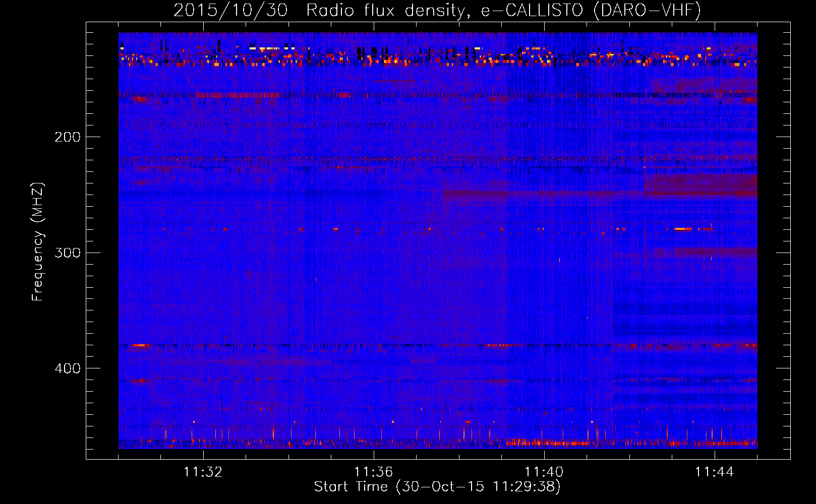
Task: Click the 11:40 time tick label
Action: pyautogui.click(x=544, y=472)
